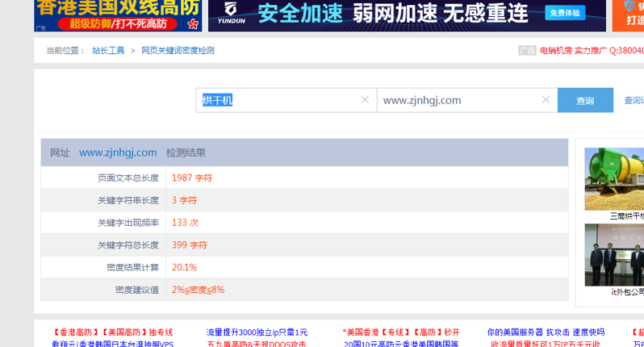Open the 香港美国双线高防 banner ad
The image size is (644, 347).
click(118, 15)
